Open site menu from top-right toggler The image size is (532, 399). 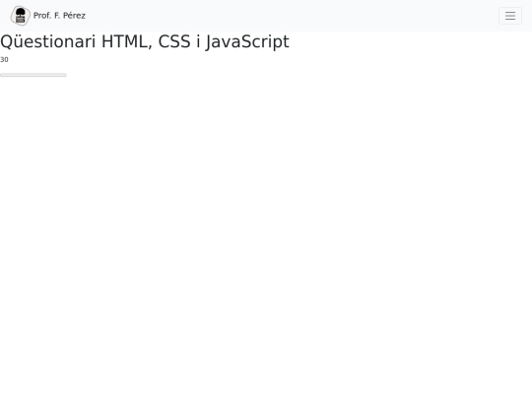pyautogui.click(x=510, y=16)
